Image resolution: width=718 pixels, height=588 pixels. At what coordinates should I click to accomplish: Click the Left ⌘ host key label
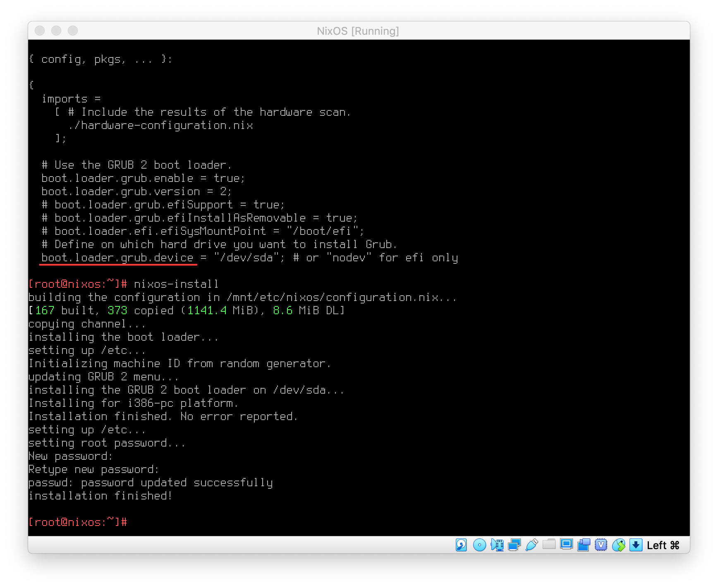[663, 545]
